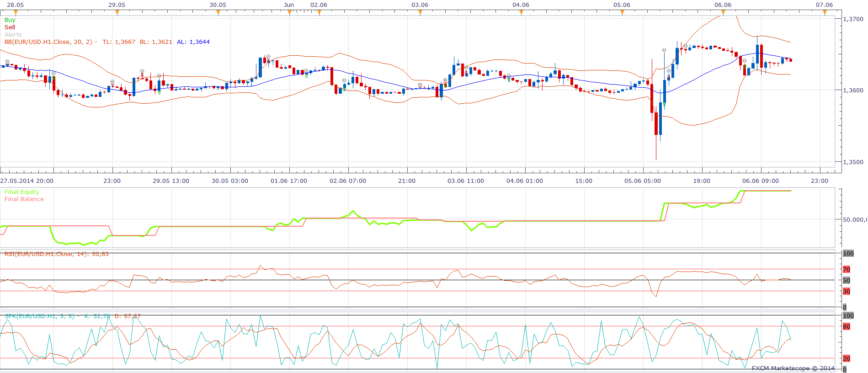The width and height of the screenshot is (868, 373).
Task: Click the 80 level on the stochastic axis
Action: pos(847,326)
